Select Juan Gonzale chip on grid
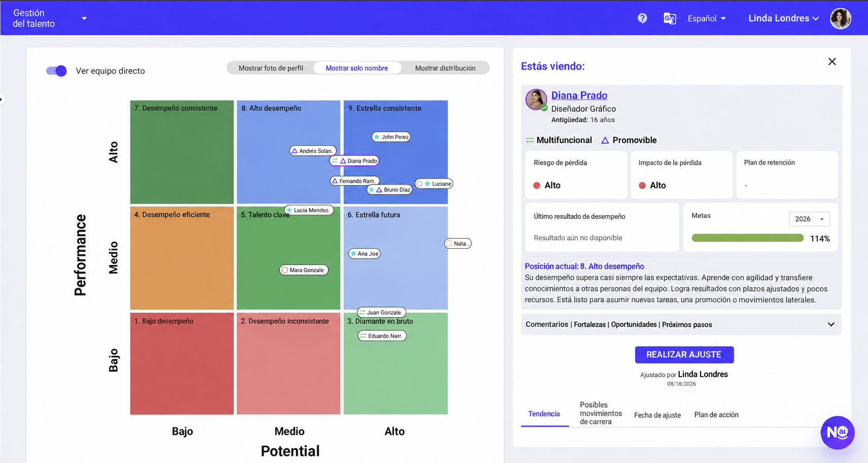The height and width of the screenshot is (463, 868). (381, 312)
